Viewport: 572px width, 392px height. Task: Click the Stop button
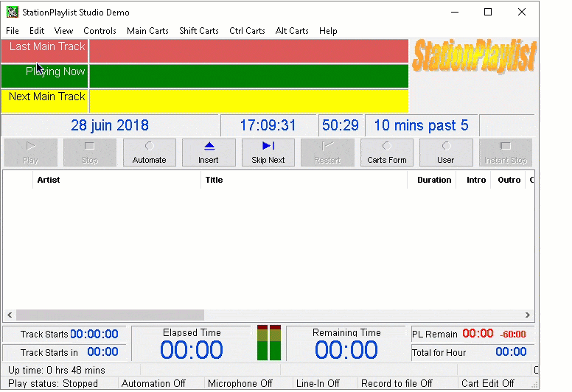(90, 153)
